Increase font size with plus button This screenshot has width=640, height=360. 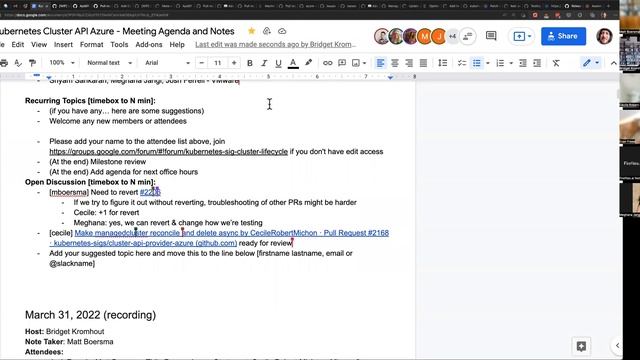(x=234, y=63)
